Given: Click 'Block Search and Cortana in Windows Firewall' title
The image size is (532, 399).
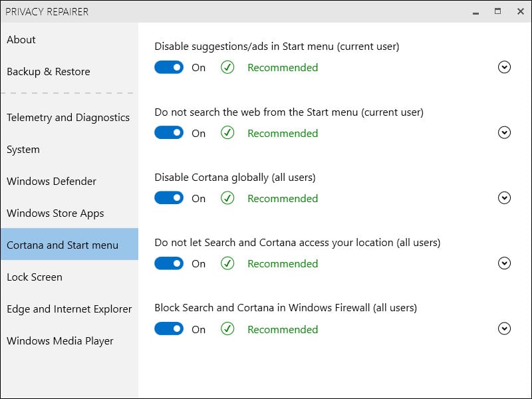Looking at the screenshot, I should [286, 307].
